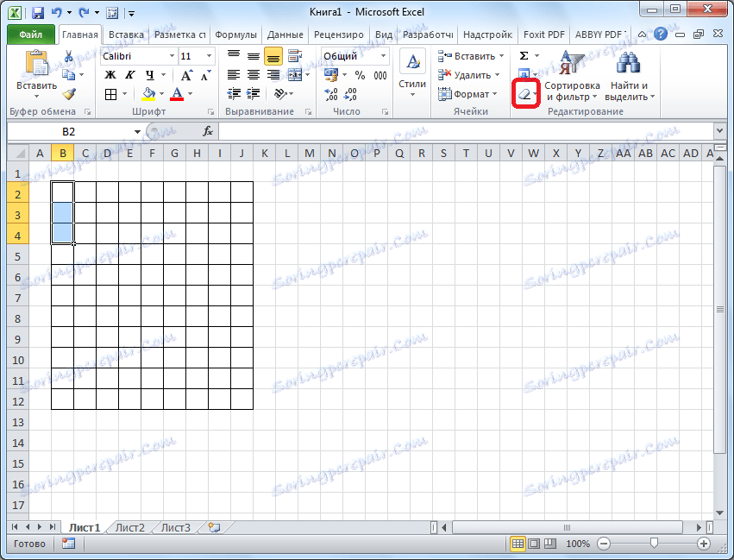Image resolution: width=734 pixels, height=560 pixels.
Task: Click the formula bar input field
Action: [467, 131]
